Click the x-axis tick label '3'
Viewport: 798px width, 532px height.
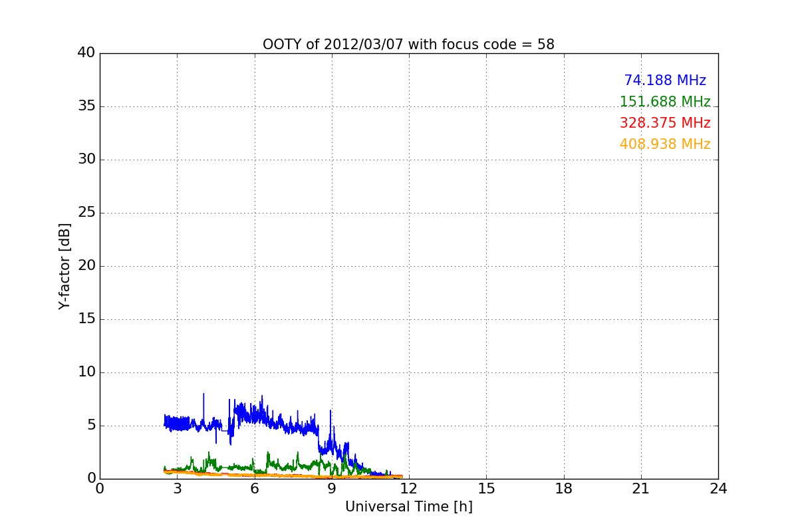click(x=177, y=488)
